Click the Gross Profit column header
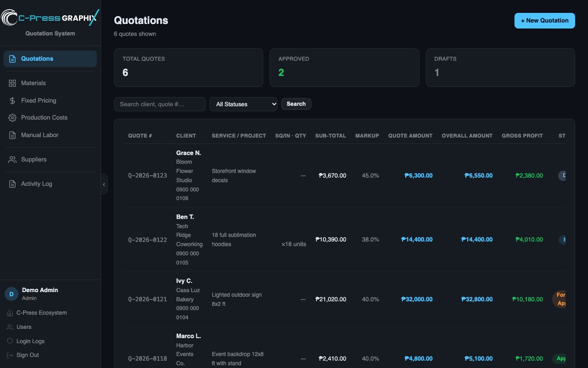Image resolution: width=588 pixels, height=368 pixels. pyautogui.click(x=522, y=136)
